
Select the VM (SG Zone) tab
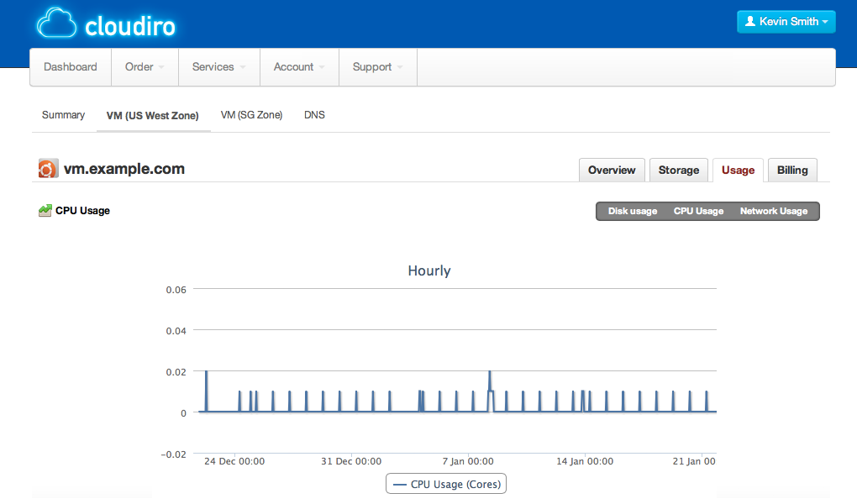[x=251, y=115]
